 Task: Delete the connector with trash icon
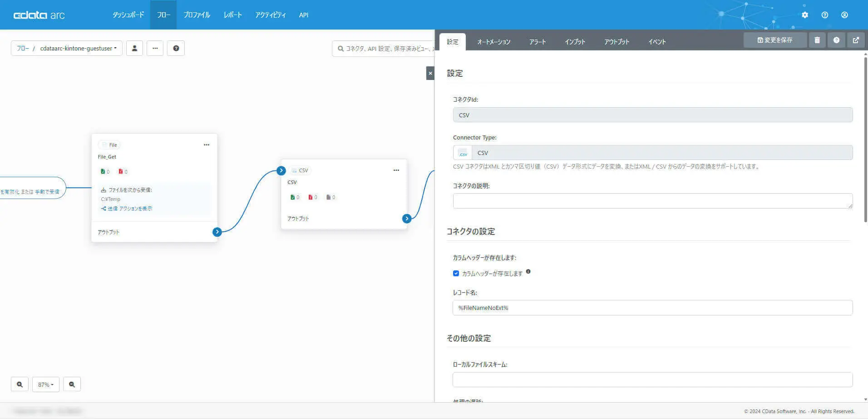817,40
